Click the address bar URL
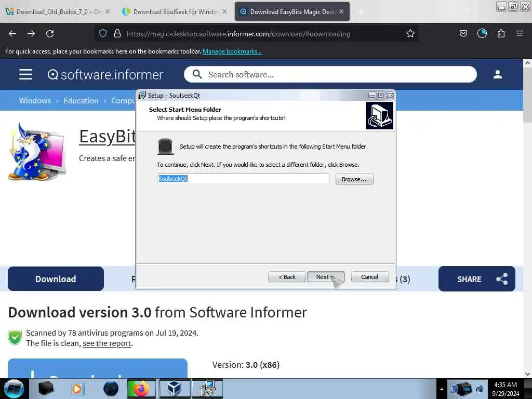The image size is (532, 399). coord(238,34)
